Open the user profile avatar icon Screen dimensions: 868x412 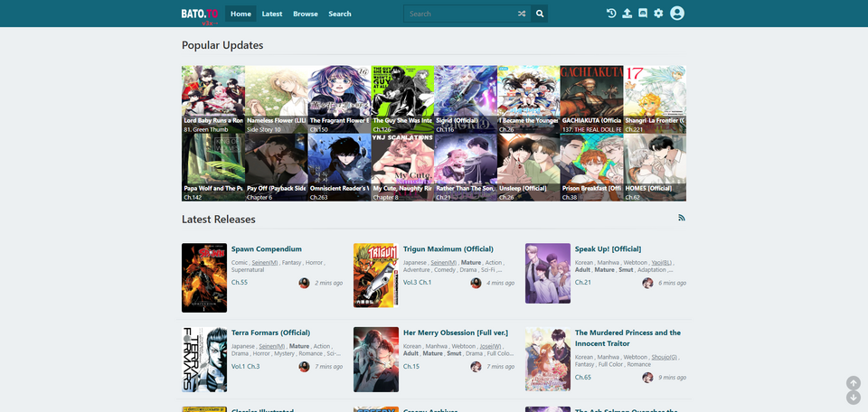point(677,14)
